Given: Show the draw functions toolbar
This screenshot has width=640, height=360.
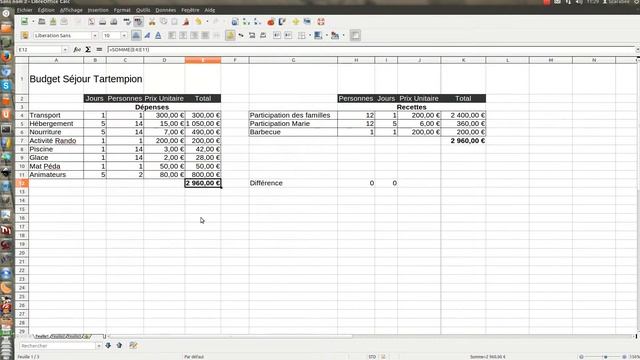Looking at the screenshot, I should coord(282,22).
